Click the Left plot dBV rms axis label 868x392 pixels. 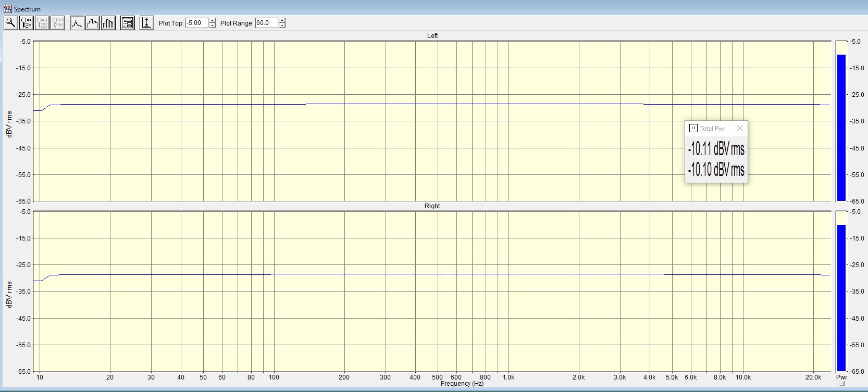(x=9, y=124)
